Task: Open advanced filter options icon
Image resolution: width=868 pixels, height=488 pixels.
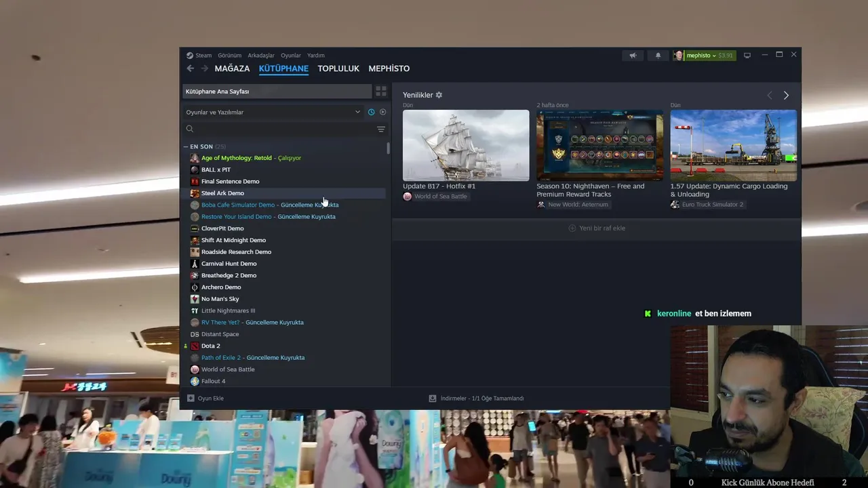Action: pos(381,129)
